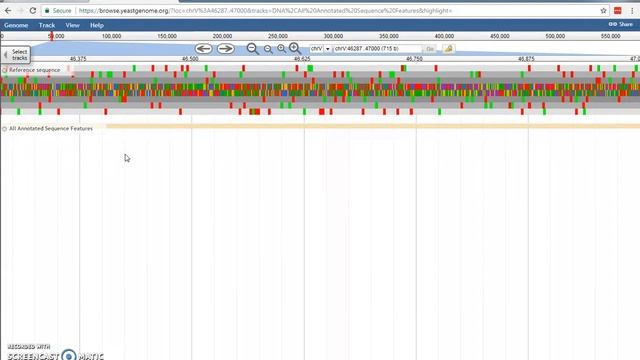Click the annotated feature bar
640x360 pixels.
pos(373,126)
